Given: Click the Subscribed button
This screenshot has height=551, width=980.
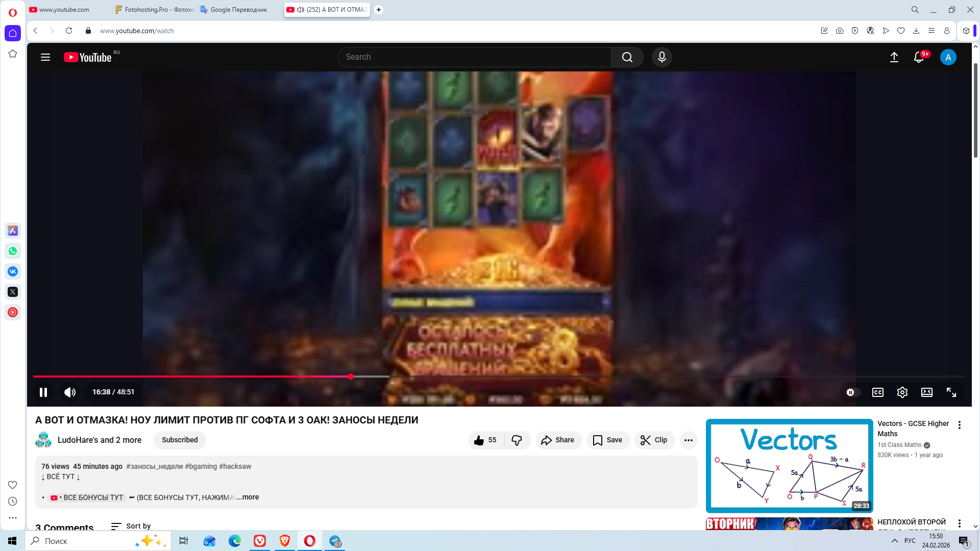Looking at the screenshot, I should click(x=180, y=440).
